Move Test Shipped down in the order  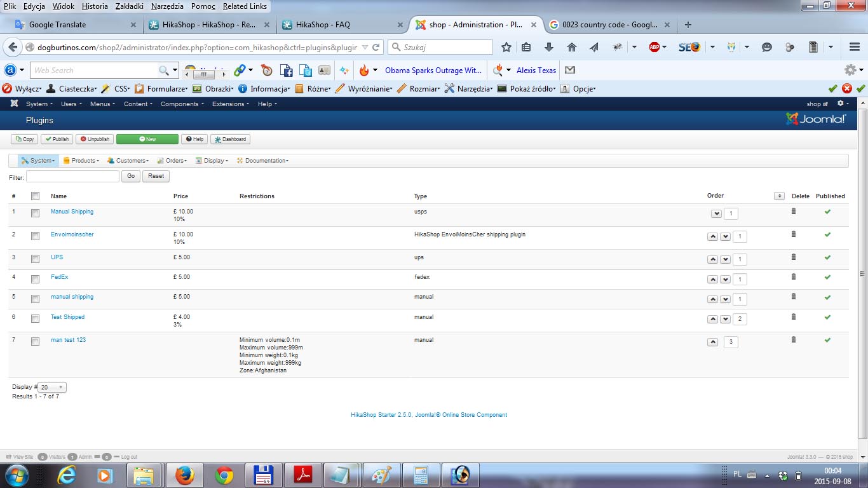[x=724, y=319]
